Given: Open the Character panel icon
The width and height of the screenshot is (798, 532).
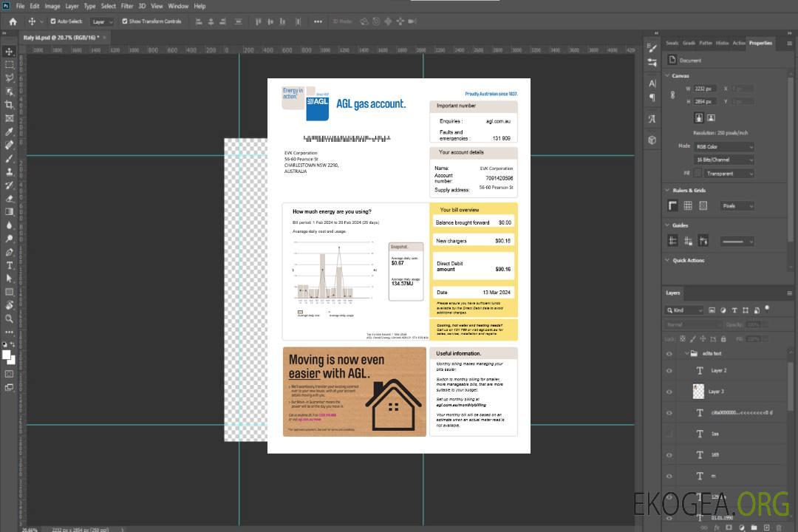Looking at the screenshot, I should point(652,83).
